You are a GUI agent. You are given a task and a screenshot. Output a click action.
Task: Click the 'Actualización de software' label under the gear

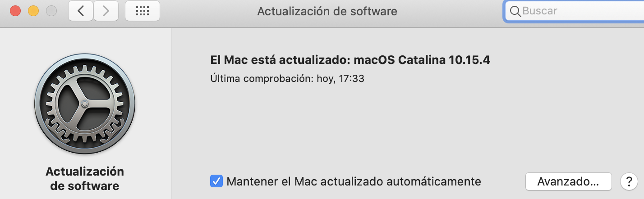click(x=85, y=178)
